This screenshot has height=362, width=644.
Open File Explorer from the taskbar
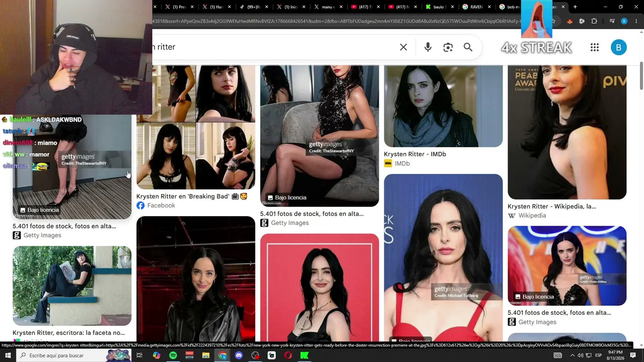[206, 355]
